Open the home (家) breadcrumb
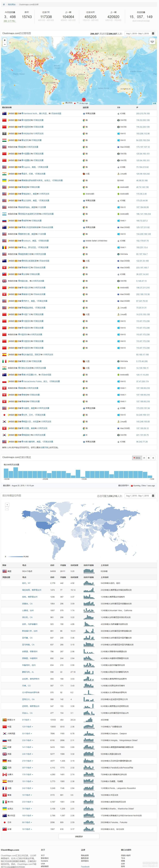 click(4, 5)
